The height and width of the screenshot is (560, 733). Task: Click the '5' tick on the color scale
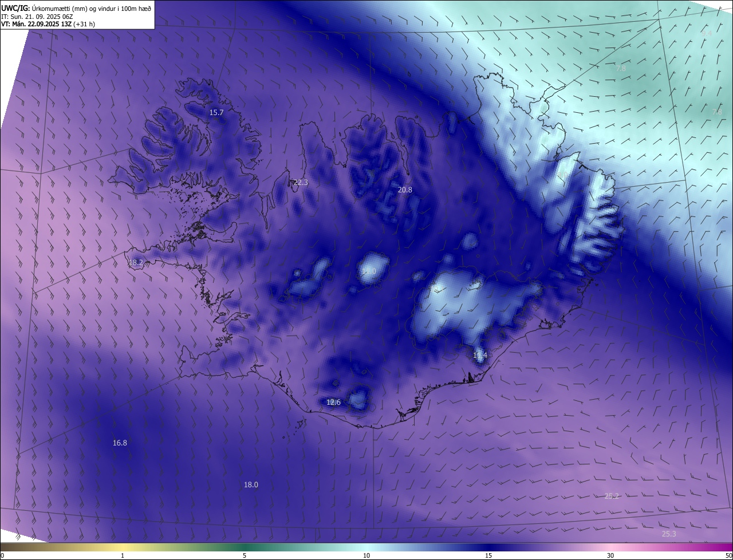tap(245, 555)
